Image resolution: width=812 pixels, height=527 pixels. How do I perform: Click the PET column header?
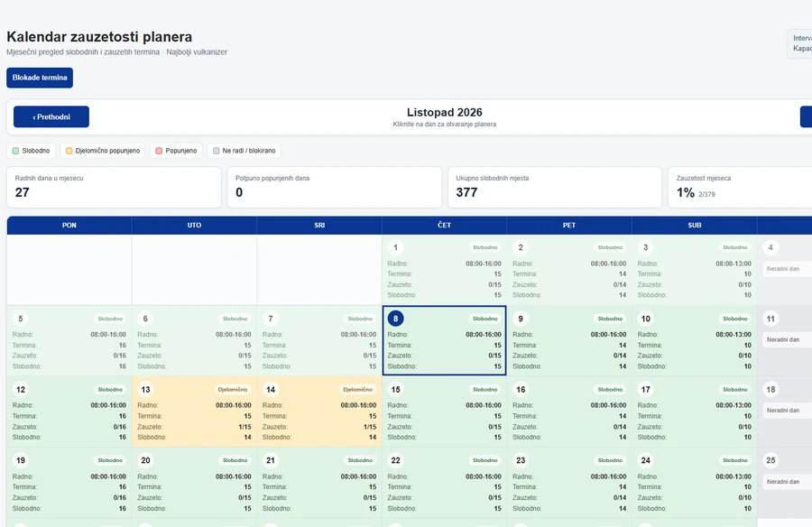click(569, 226)
